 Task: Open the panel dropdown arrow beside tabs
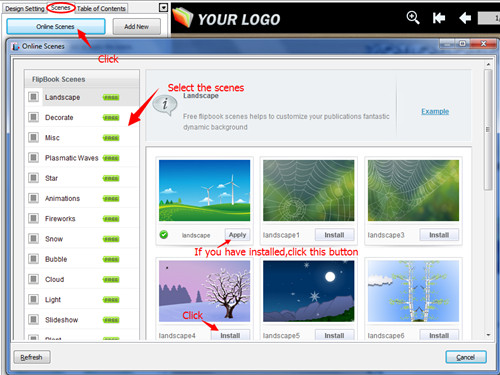(163, 7)
